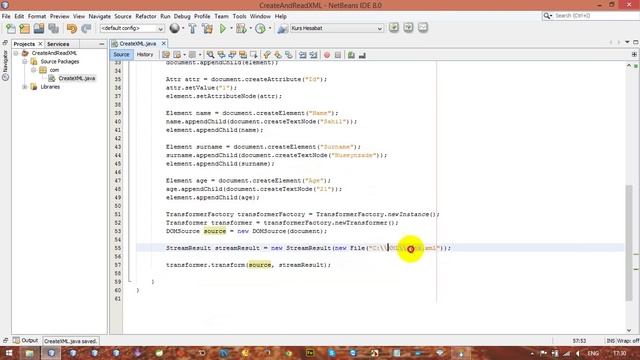Viewport: 640px width, 360px height.
Task: Open the dropdown arrow next to Debug icon
Action: (250, 28)
